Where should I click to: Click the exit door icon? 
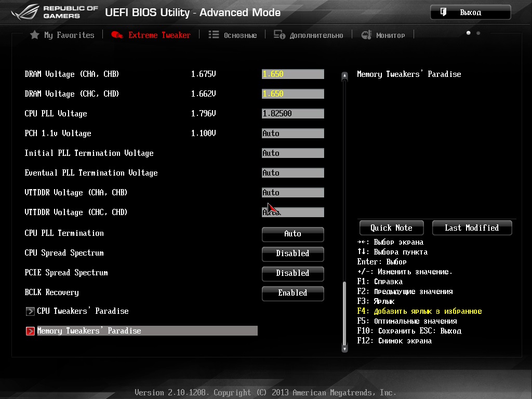click(x=443, y=12)
